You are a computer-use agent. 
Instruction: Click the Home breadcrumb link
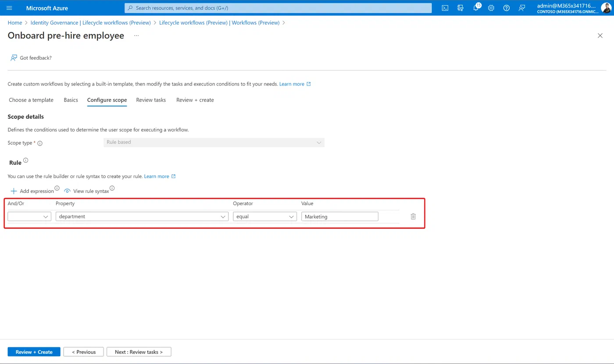click(15, 23)
